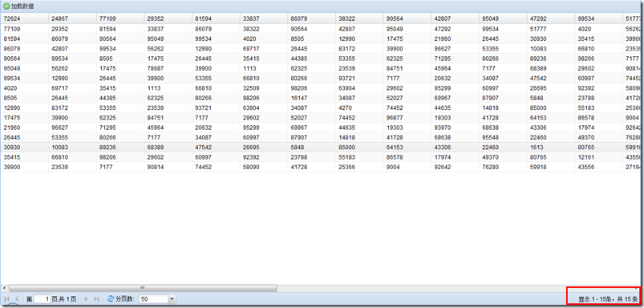This screenshot has width=644, height=308.
Task: Go to previous page arrow icon
Action: [x=17, y=299]
